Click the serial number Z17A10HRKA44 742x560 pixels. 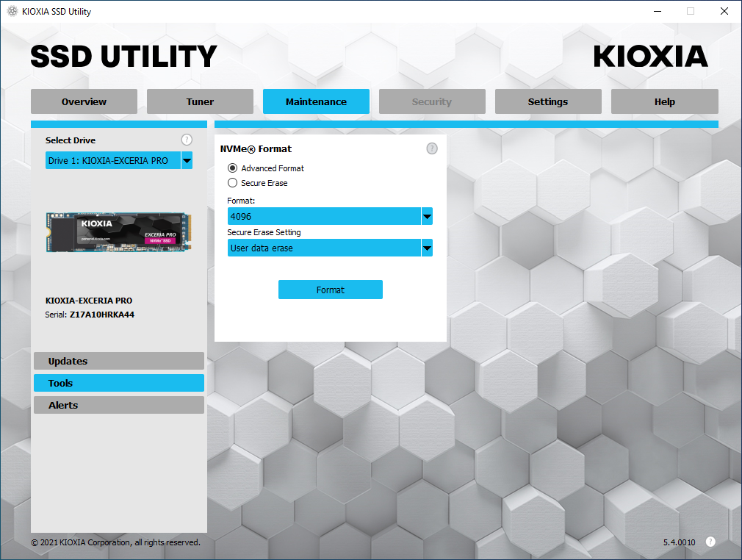pos(102,315)
